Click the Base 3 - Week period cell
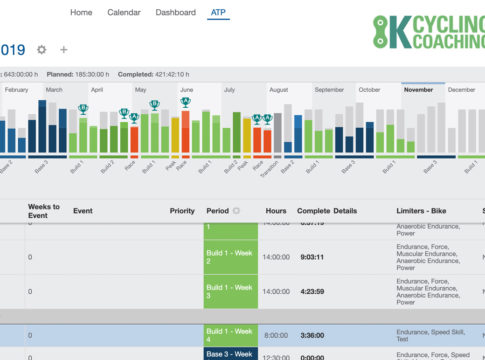The image size is (485, 360). coord(231,354)
